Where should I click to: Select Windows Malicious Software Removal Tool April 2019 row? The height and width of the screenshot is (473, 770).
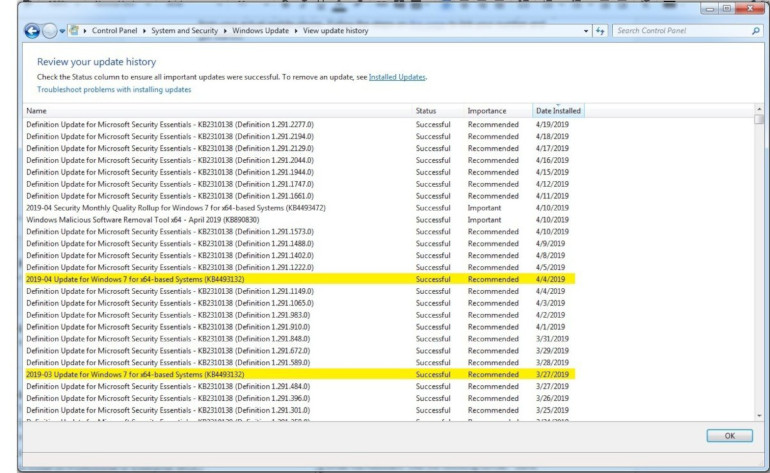pyautogui.click(x=300, y=220)
